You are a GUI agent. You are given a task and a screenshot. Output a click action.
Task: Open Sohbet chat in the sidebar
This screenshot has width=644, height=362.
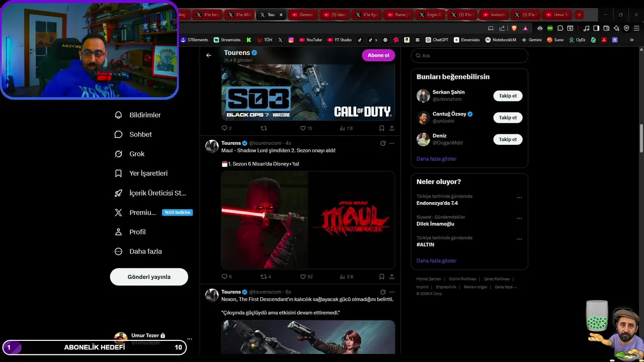pyautogui.click(x=133, y=135)
